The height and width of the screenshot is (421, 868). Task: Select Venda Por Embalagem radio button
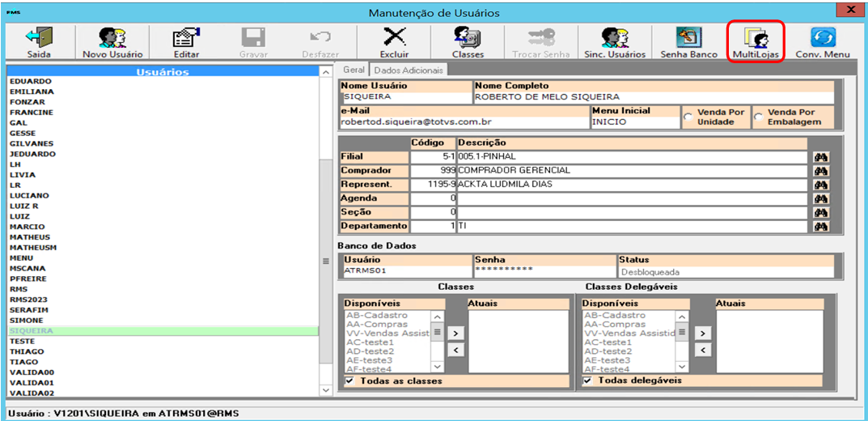tap(759, 117)
